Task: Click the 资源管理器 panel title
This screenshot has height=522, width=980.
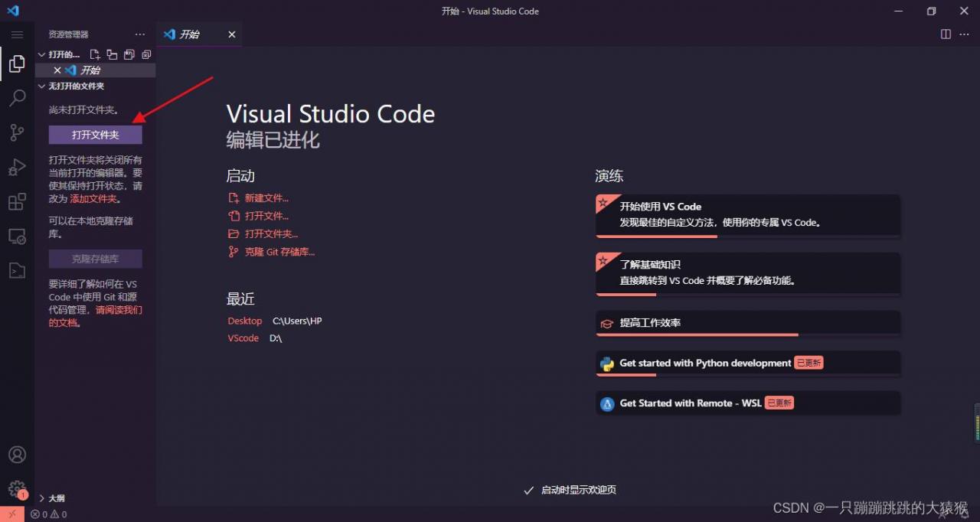Action: tap(68, 34)
